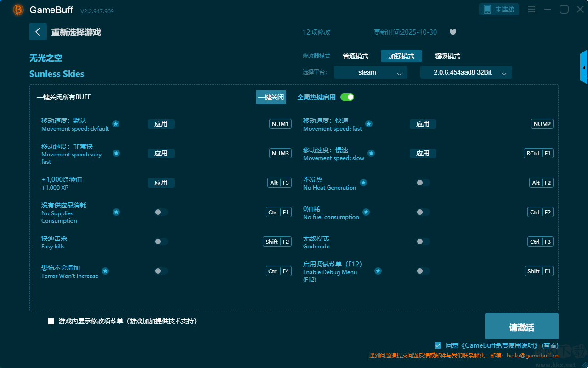Click star beside Terror Won't Increase

click(x=105, y=271)
